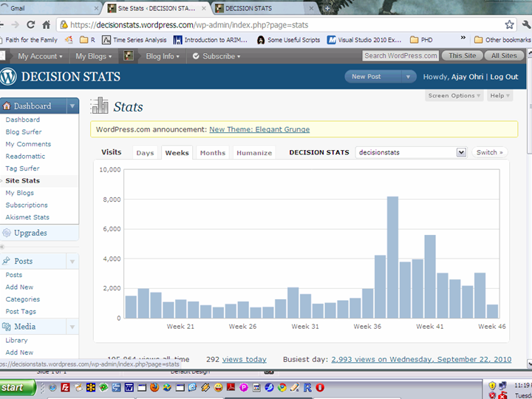This screenshot has height=399, width=532.
Task: Go to the browser home page
Action: tap(46, 24)
